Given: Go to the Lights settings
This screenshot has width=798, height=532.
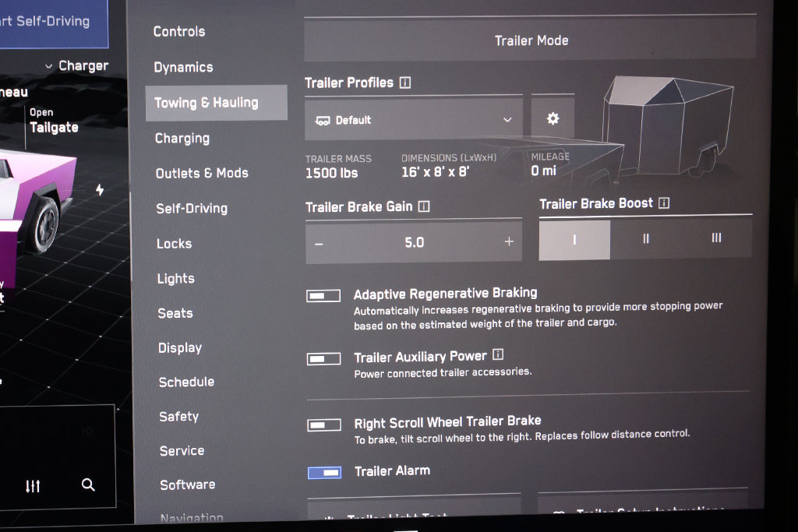Looking at the screenshot, I should click(175, 279).
